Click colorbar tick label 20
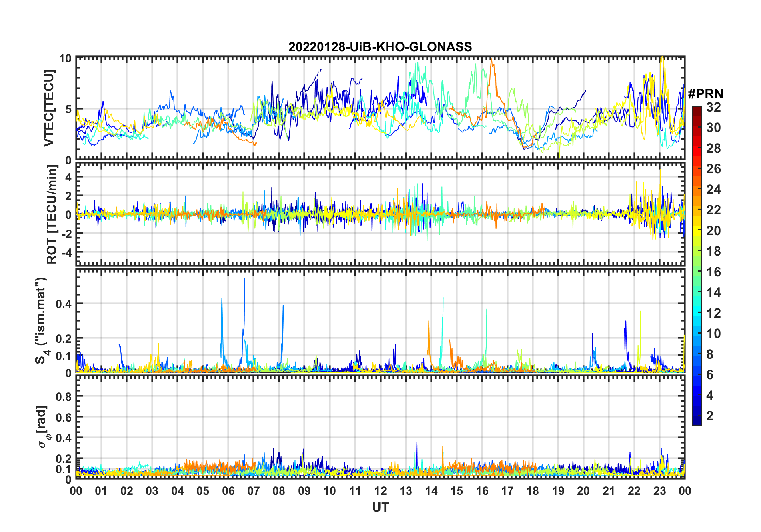 (713, 231)
